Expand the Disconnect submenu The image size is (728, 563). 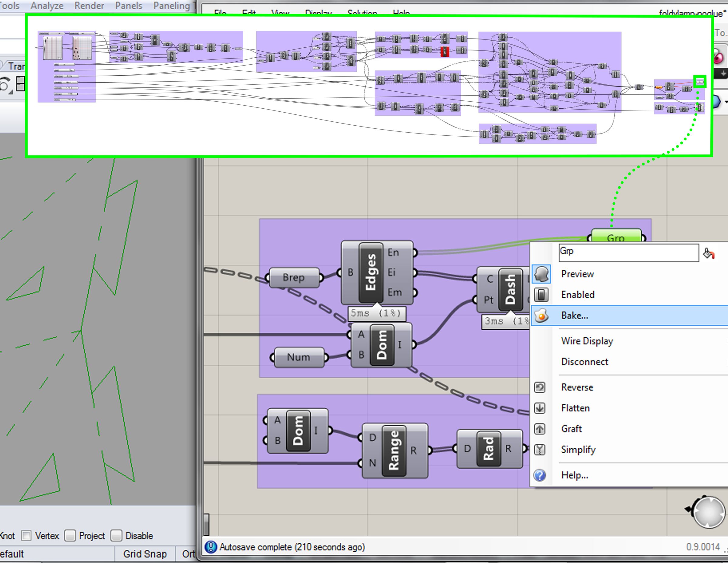pos(585,361)
